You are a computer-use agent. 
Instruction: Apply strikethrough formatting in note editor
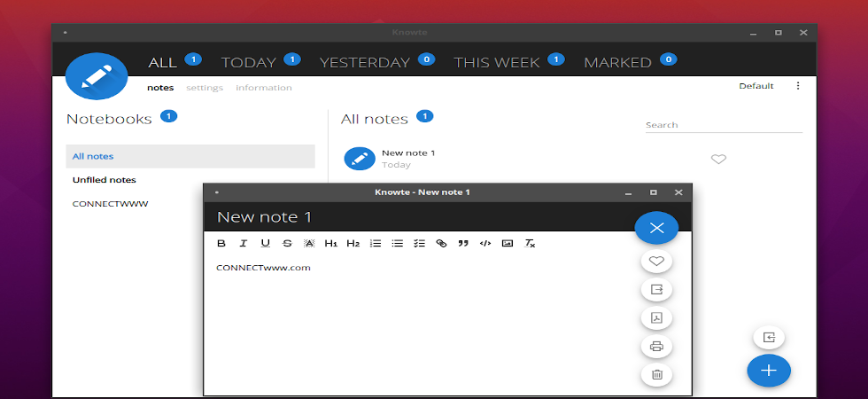click(287, 243)
